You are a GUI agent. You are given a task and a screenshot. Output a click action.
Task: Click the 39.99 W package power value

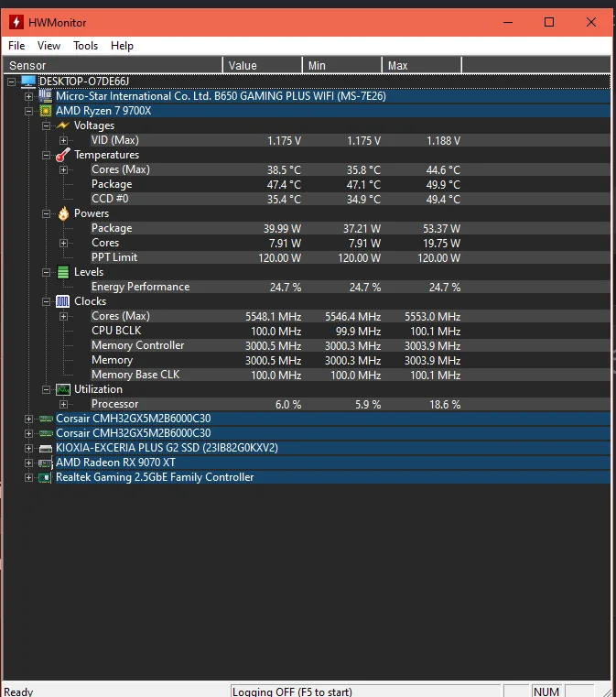283,229
